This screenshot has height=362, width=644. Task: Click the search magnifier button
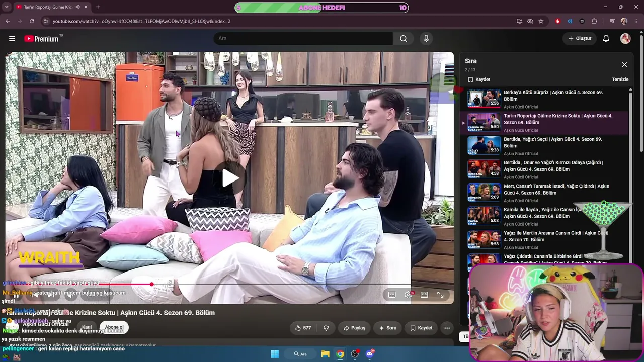(x=404, y=39)
